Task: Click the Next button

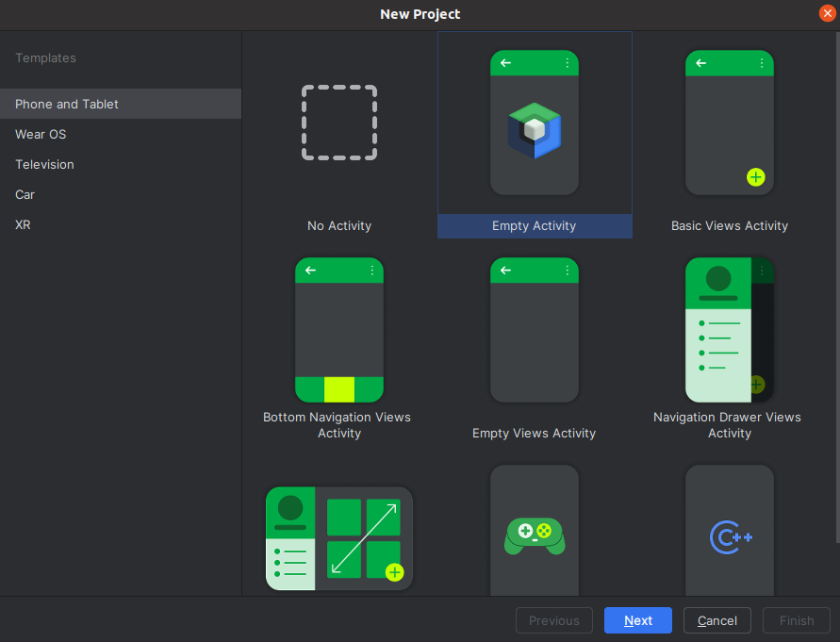Action: click(637, 620)
